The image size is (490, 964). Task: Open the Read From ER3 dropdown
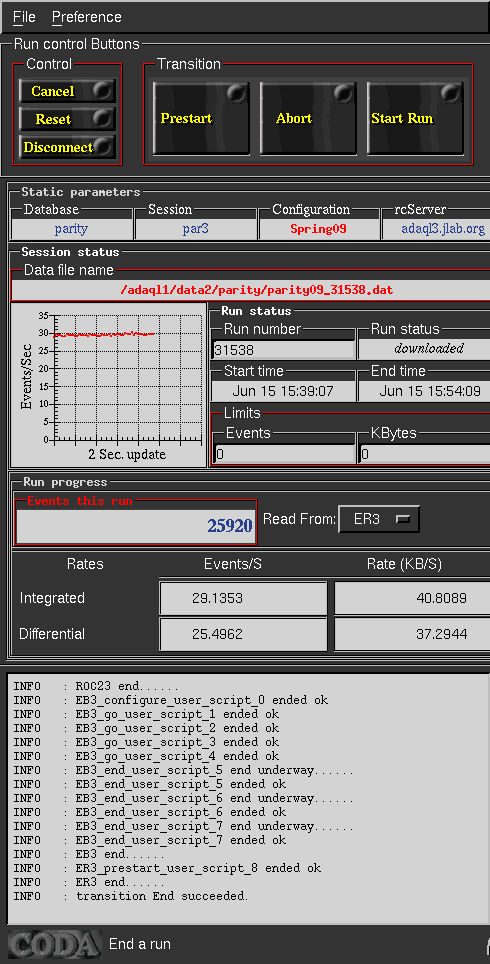click(379, 520)
